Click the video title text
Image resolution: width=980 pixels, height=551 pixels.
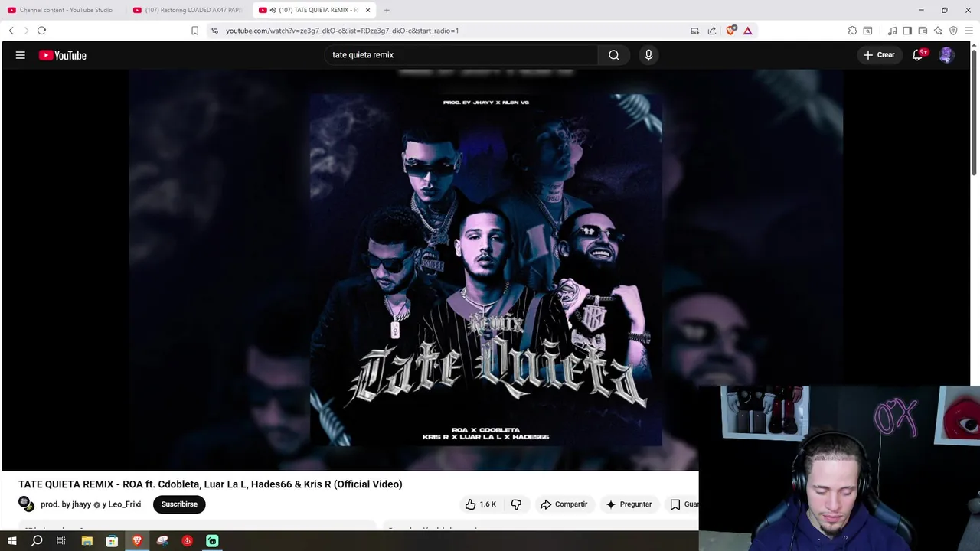(211, 484)
